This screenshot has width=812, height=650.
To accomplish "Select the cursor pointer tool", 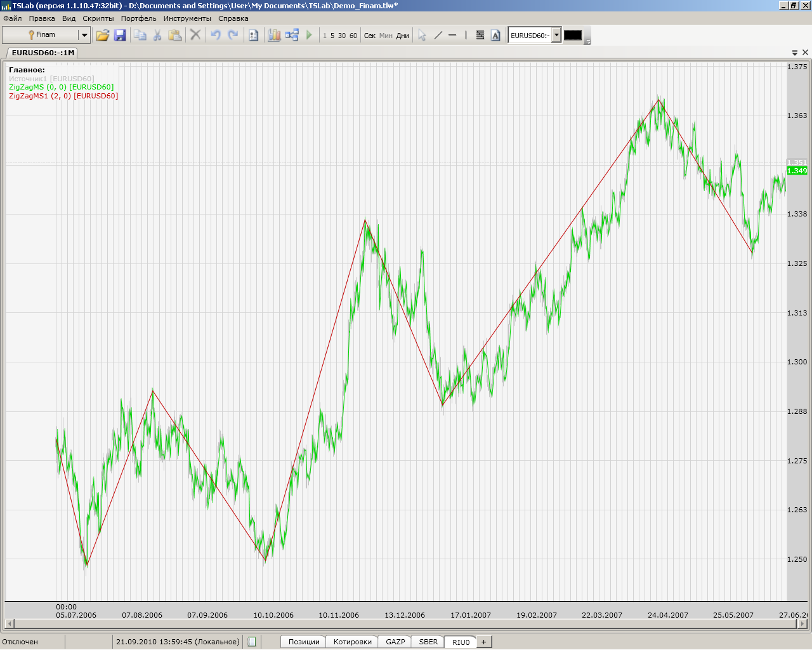I will tap(422, 36).
